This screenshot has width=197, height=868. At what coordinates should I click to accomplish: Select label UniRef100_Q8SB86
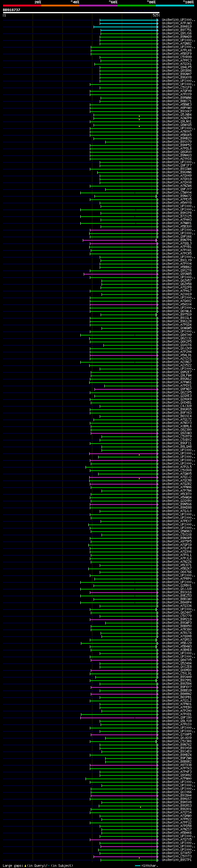tap(177, 71)
